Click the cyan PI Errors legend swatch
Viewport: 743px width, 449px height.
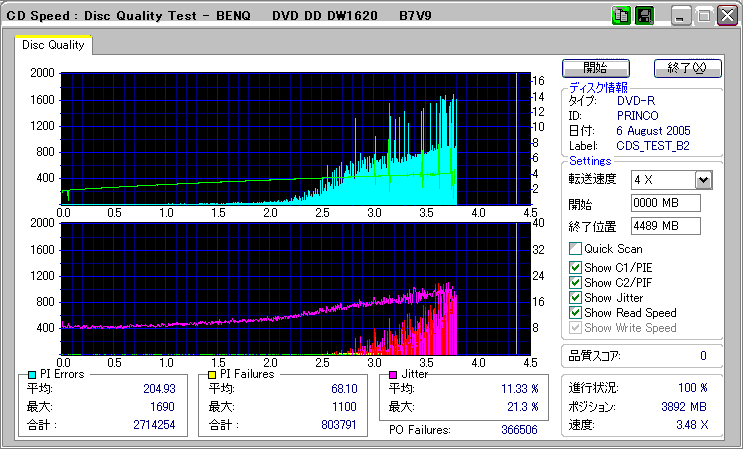pyautogui.click(x=32, y=375)
